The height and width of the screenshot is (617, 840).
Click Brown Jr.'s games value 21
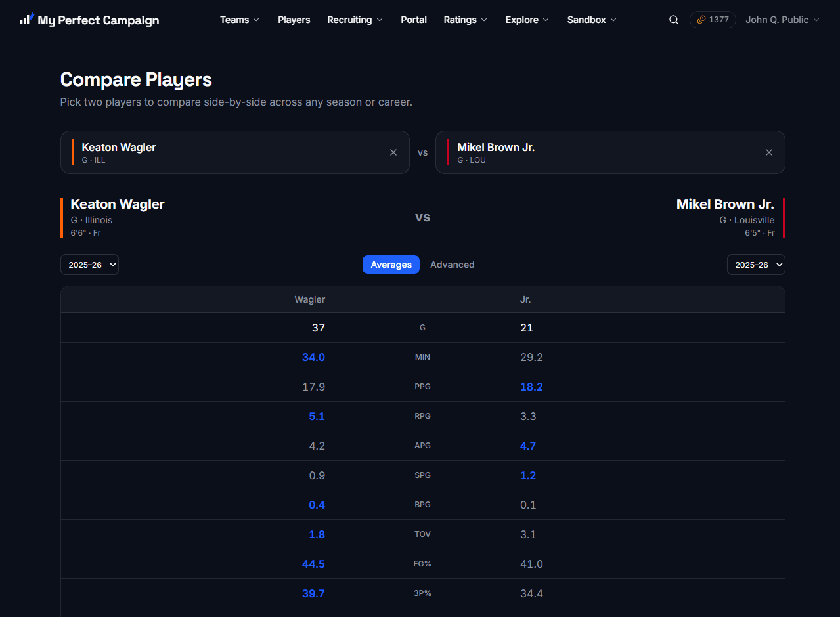coord(527,328)
